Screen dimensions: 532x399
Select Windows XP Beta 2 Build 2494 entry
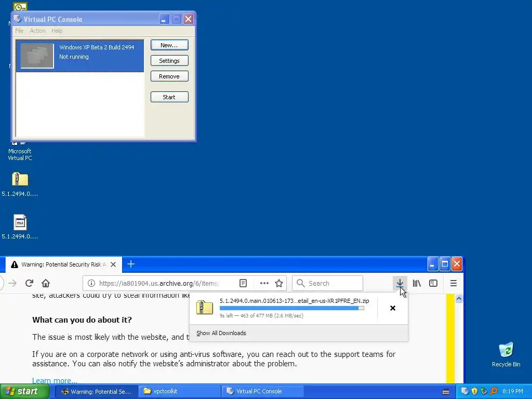80,56
